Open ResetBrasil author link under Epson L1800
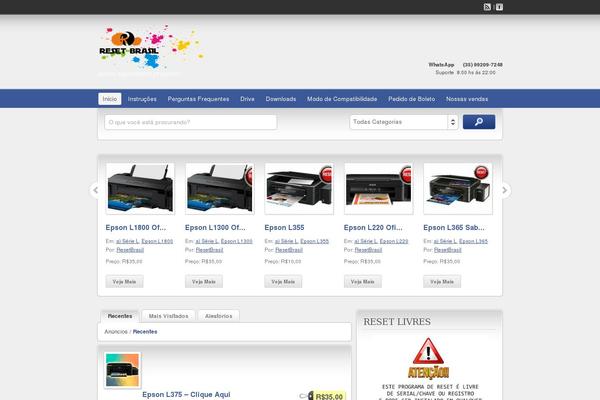Screen dimensions: 600x400 (x=130, y=250)
